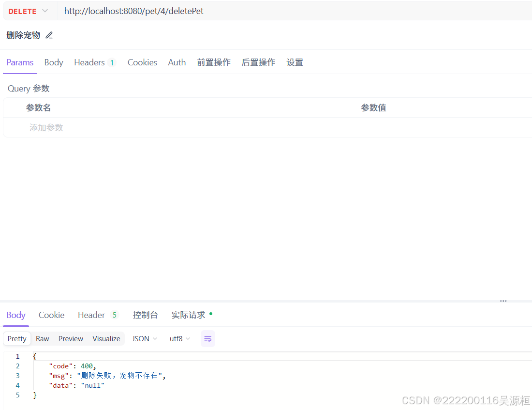
Task: Click the pencil icon to rename 删除宠物
Action: pos(49,35)
